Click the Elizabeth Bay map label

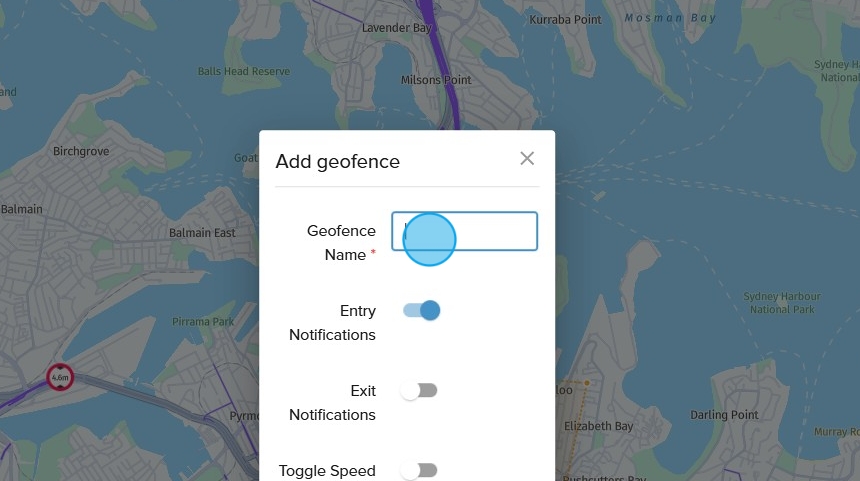tap(598, 426)
